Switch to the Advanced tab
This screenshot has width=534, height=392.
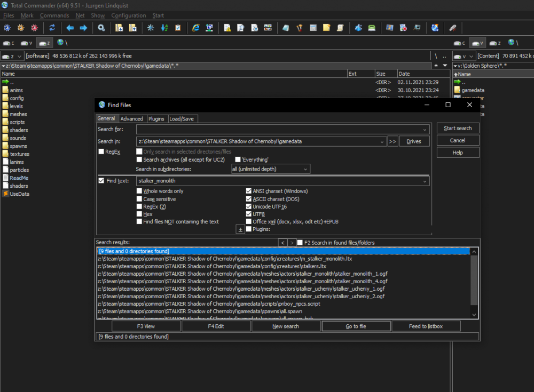click(131, 119)
